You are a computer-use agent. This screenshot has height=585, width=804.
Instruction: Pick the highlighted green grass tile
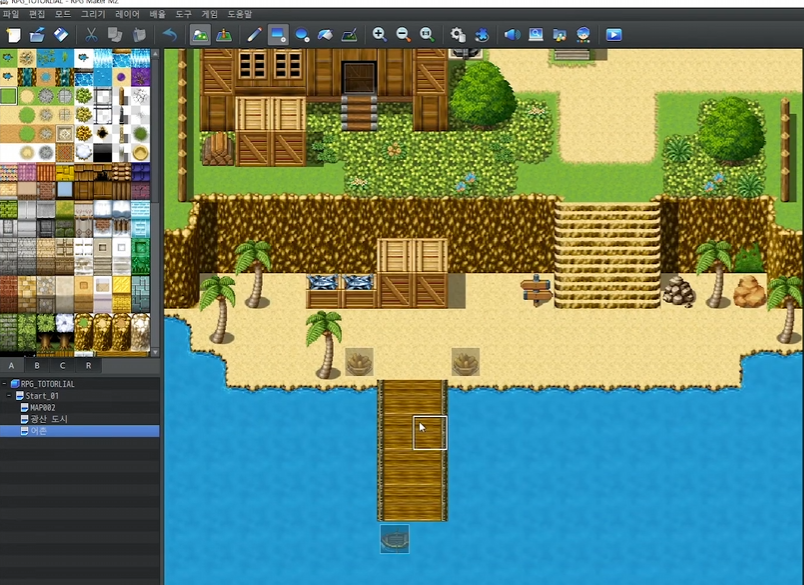point(9,96)
